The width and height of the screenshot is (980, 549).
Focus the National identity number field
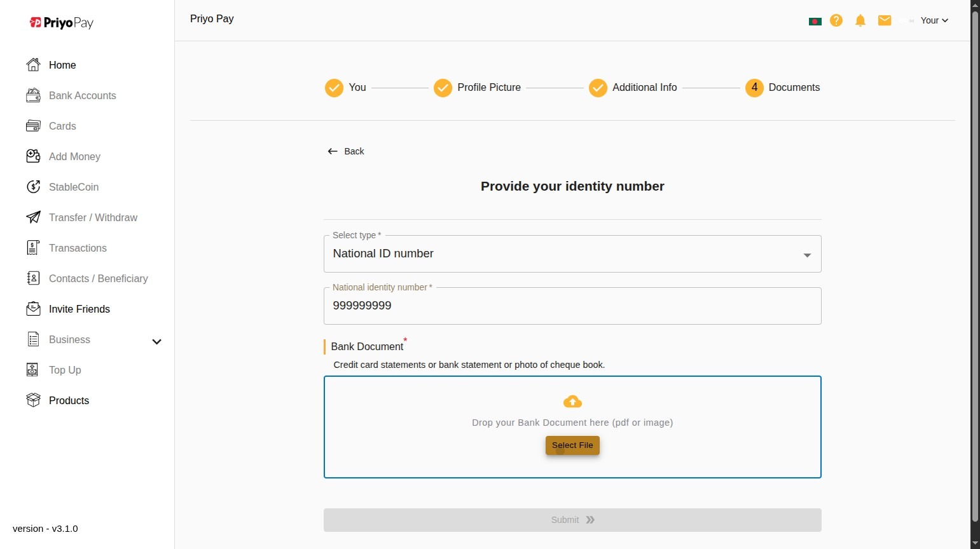click(572, 306)
